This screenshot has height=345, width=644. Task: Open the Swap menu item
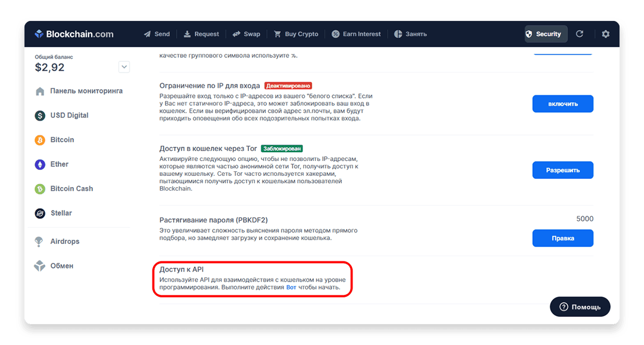(x=246, y=34)
